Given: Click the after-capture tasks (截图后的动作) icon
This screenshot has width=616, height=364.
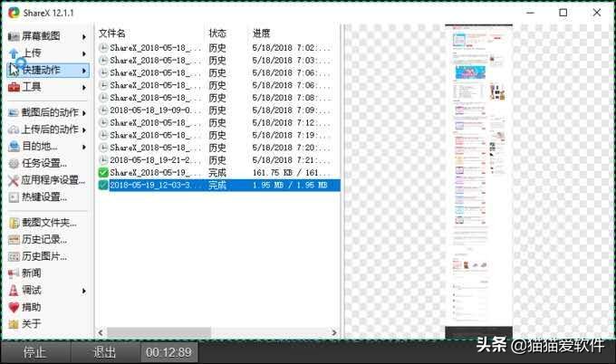Looking at the screenshot, I should pyautogui.click(x=14, y=112).
